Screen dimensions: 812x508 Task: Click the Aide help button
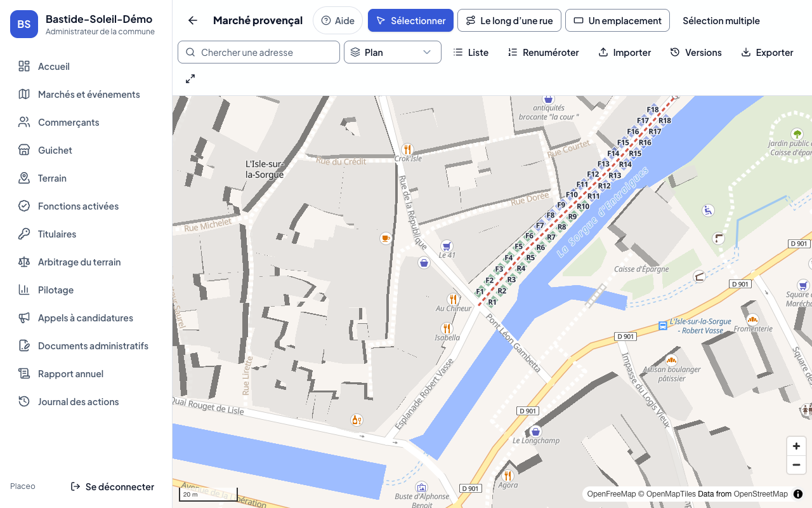337,20
